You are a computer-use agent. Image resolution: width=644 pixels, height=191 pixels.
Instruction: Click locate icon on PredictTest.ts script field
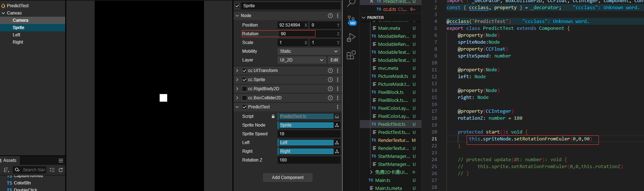pos(337,116)
